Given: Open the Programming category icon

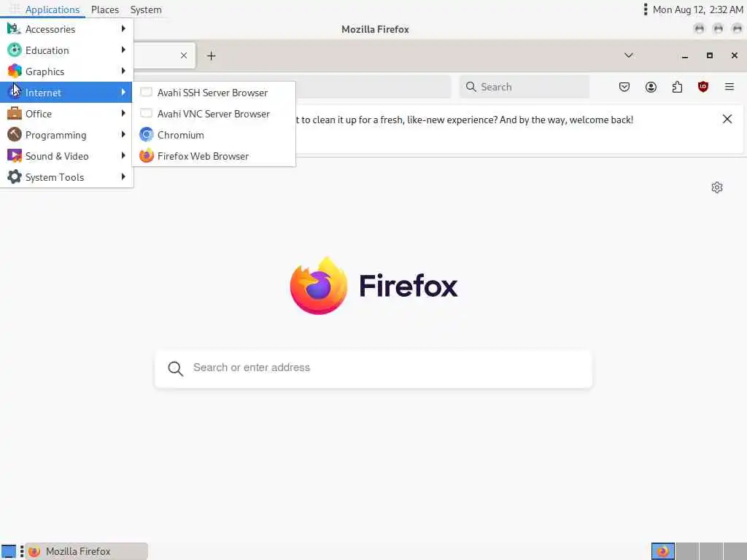Looking at the screenshot, I should point(15,135).
